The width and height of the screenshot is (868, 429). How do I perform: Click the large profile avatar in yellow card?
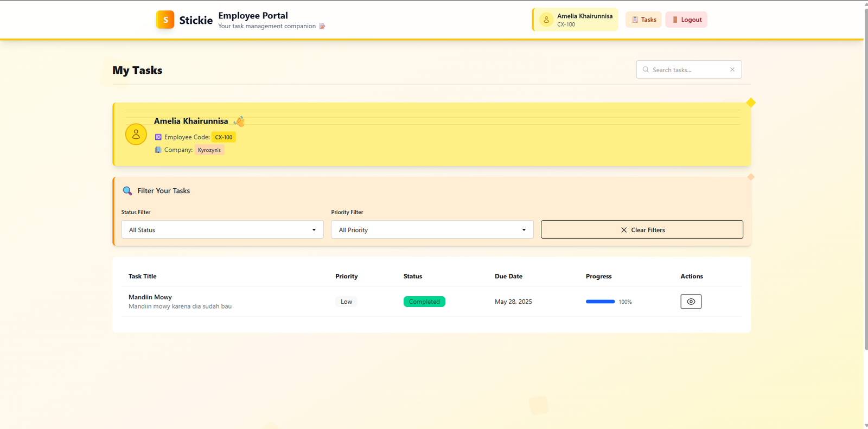(136, 134)
